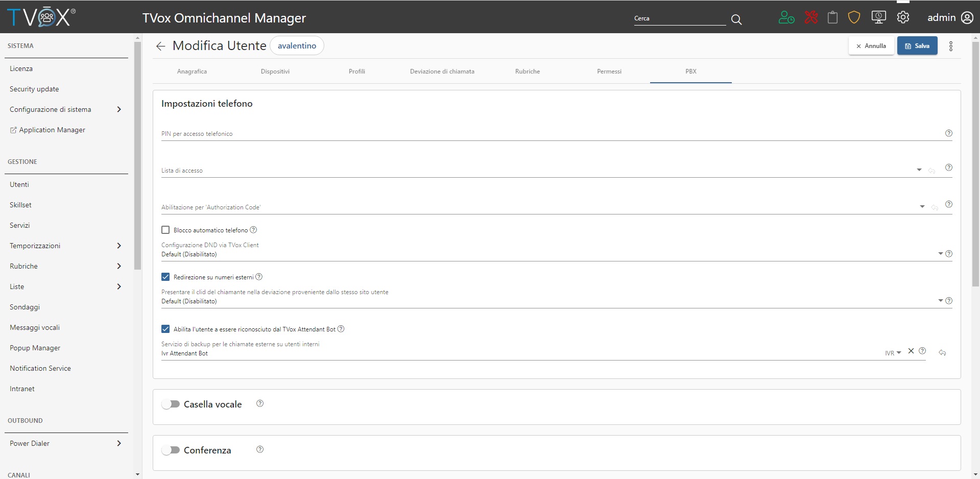This screenshot has width=980, height=479.
Task: Expand Temporizzazioni in sidebar
Action: (119, 246)
